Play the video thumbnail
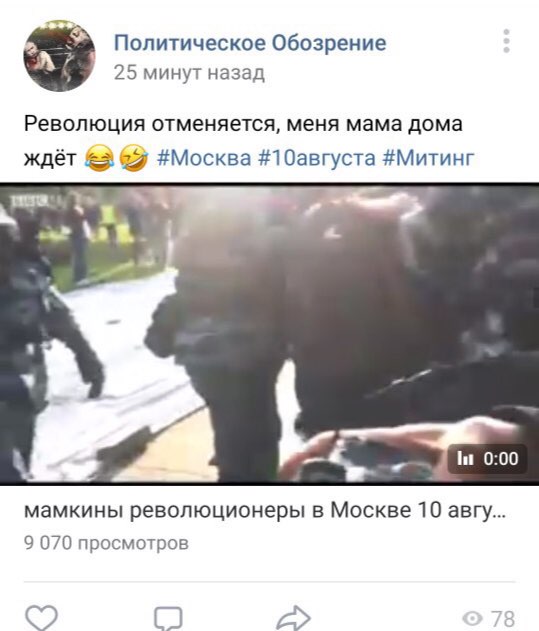 click(x=269, y=333)
